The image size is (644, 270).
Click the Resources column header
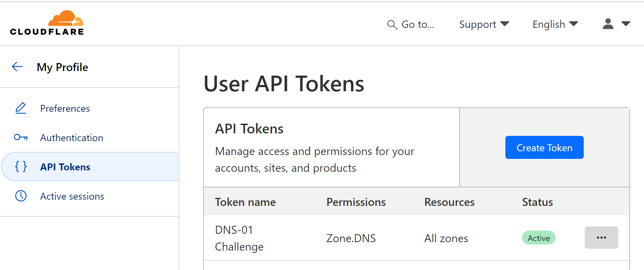(x=449, y=202)
